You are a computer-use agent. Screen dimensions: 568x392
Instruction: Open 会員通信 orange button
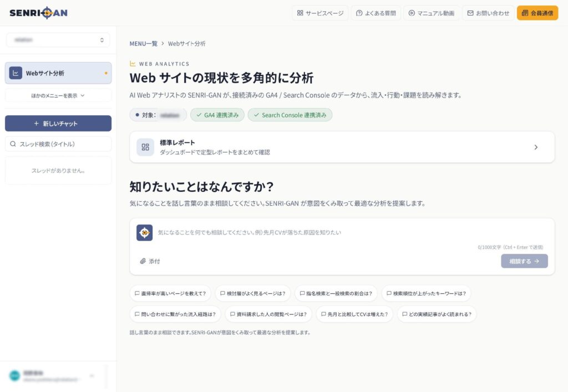point(537,13)
